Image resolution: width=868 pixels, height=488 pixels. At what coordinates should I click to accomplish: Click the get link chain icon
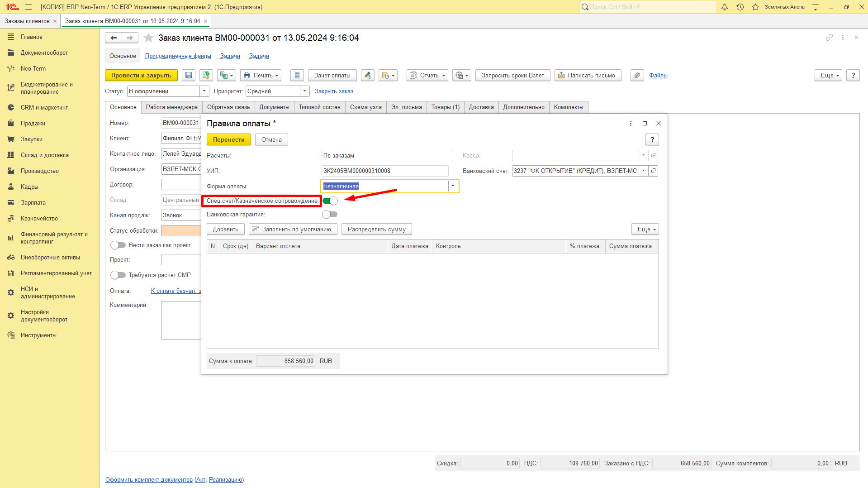[x=829, y=38]
